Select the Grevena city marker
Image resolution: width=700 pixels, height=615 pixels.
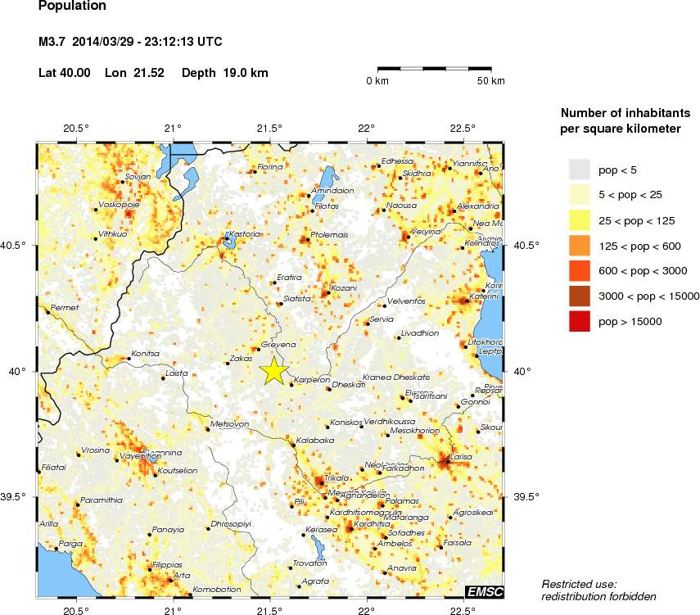259,350
